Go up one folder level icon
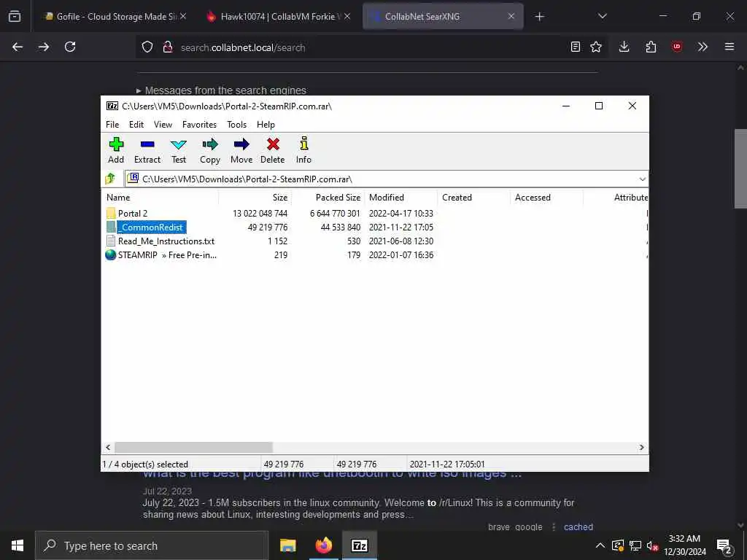Viewport: 747px width, 560px height. [111, 179]
